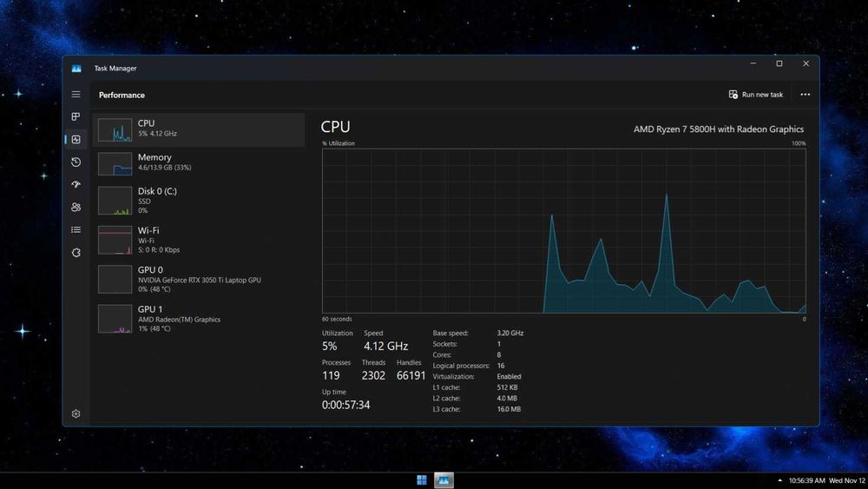Click Run new task button
Screen dimensions: 868x489
tap(756, 95)
